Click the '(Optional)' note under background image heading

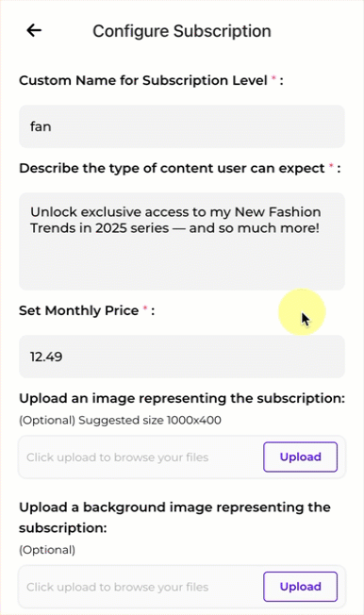(x=47, y=550)
